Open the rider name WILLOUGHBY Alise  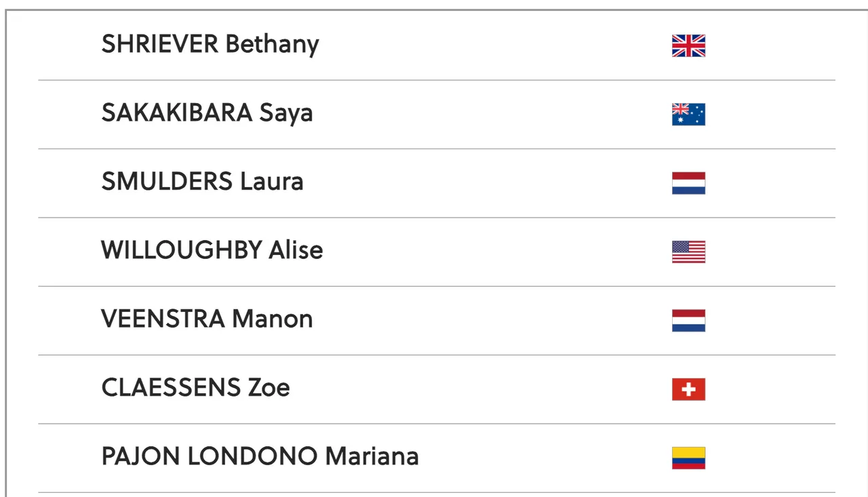(212, 250)
